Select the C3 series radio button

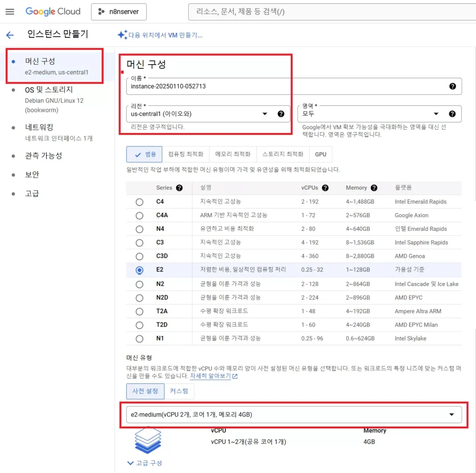pos(139,243)
